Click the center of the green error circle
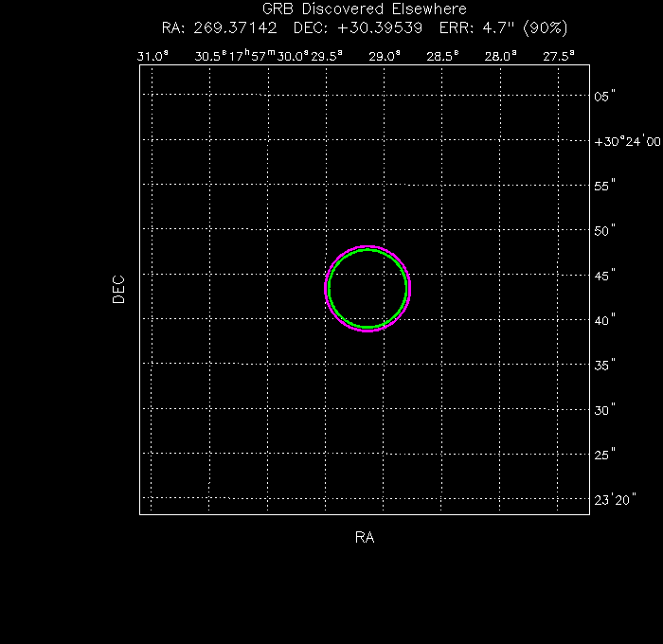The height and width of the screenshot is (644, 663). pos(367,289)
